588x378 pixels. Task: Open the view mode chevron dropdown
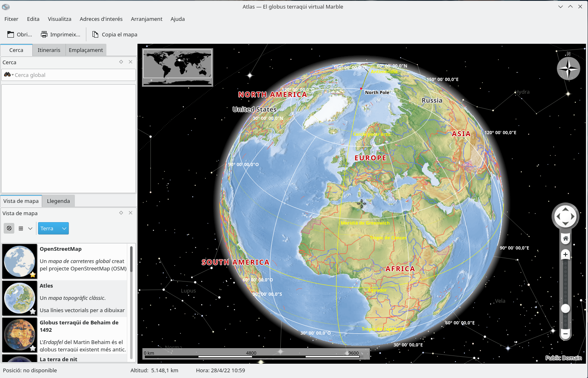pyautogui.click(x=30, y=228)
